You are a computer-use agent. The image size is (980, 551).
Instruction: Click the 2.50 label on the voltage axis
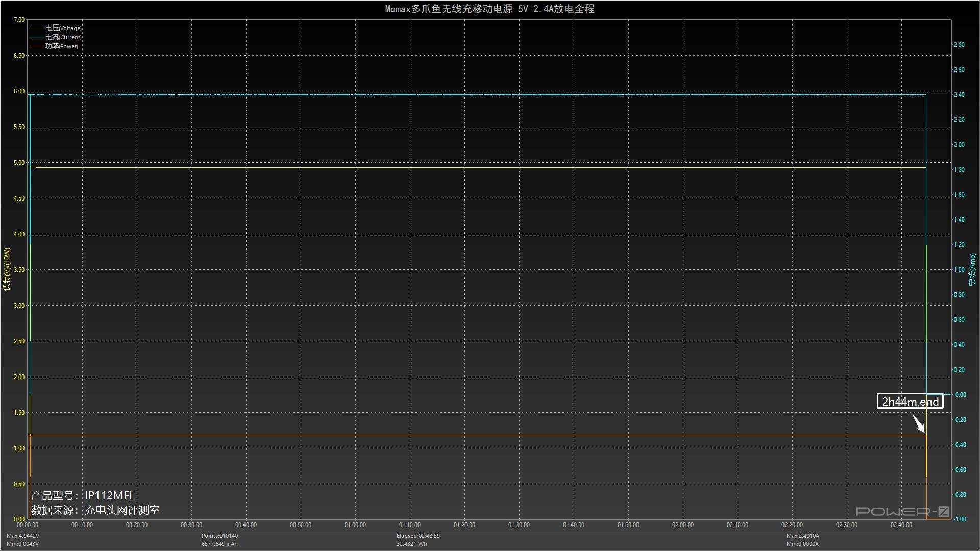click(x=19, y=341)
